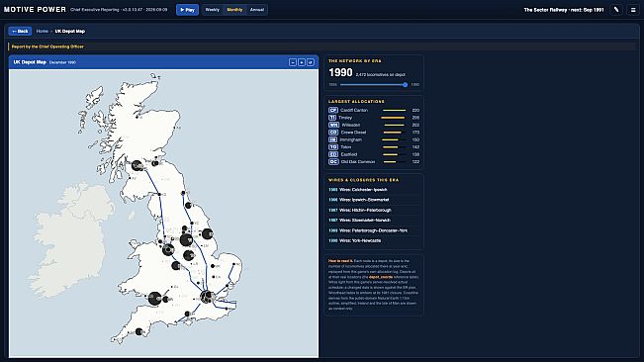Click the Play button in the header

pos(187,10)
